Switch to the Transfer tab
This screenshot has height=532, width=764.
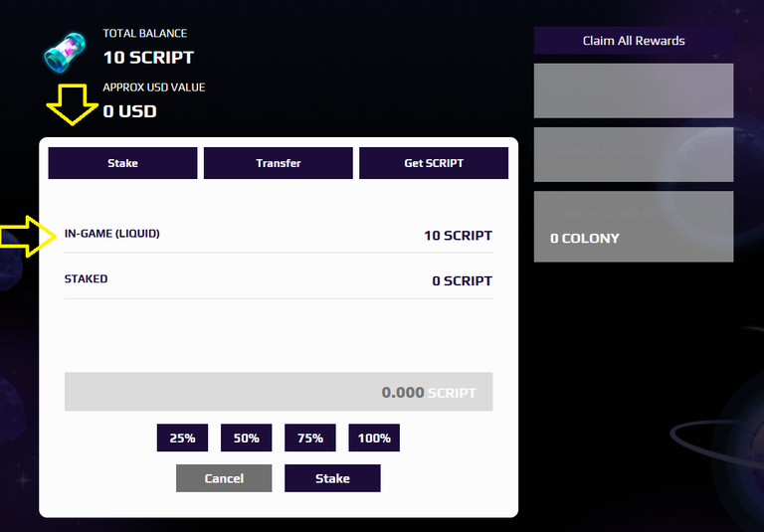point(279,163)
